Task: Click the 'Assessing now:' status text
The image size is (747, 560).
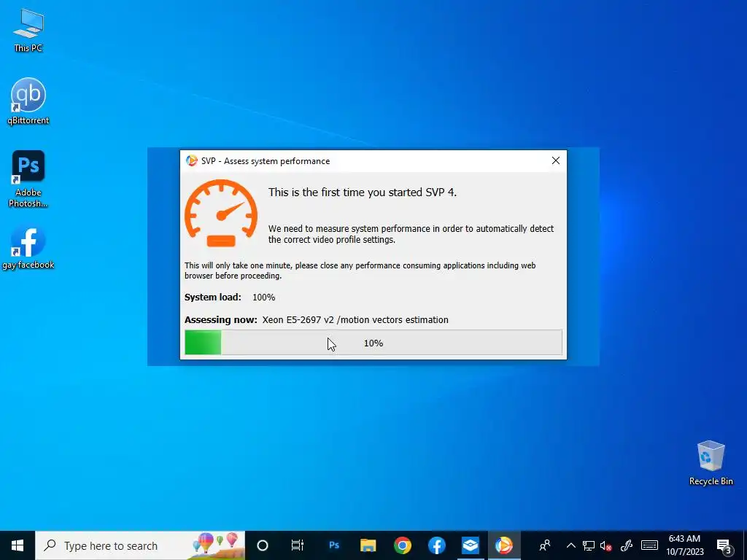Action: pos(220,320)
